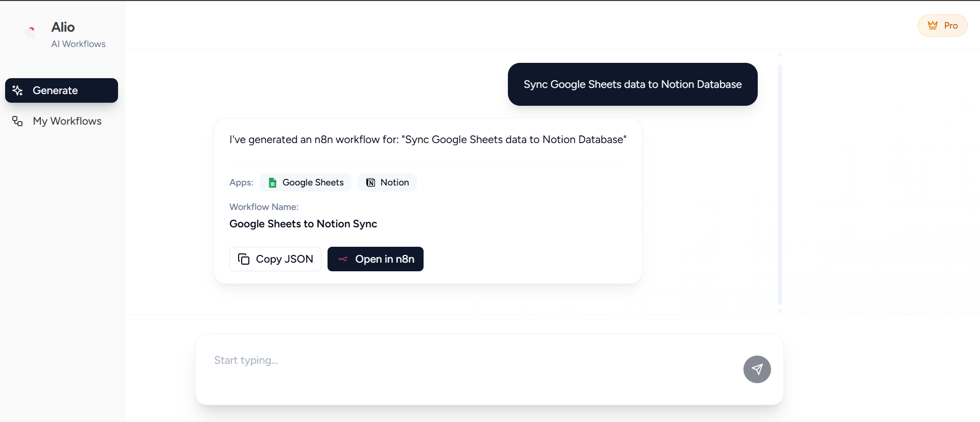Click the generated workflow response text
The height and width of the screenshot is (422, 980).
coord(428,139)
